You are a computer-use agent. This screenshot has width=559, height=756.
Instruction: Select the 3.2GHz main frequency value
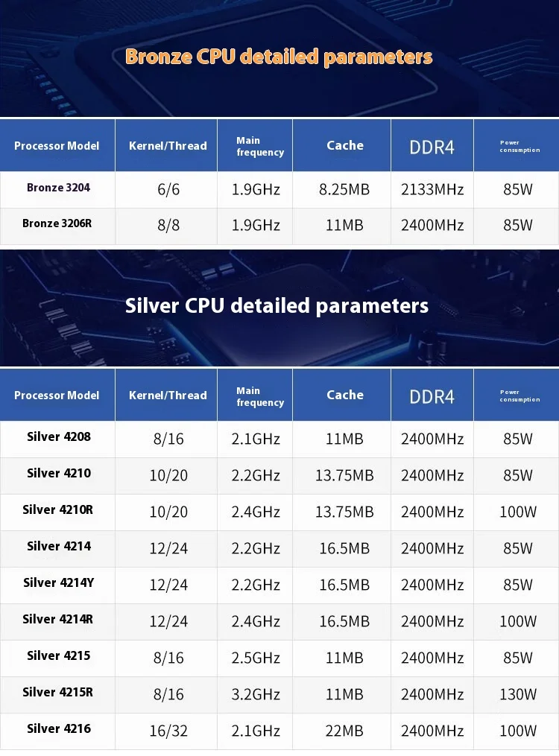pos(256,694)
